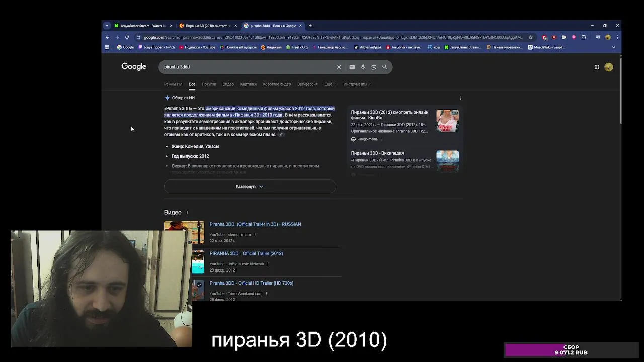
Task: Open the Google apps grid
Action: 597,67
